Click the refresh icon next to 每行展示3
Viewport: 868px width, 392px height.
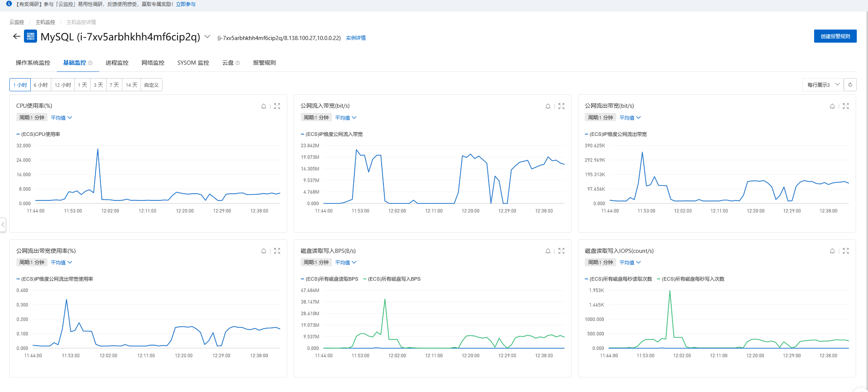coord(850,85)
